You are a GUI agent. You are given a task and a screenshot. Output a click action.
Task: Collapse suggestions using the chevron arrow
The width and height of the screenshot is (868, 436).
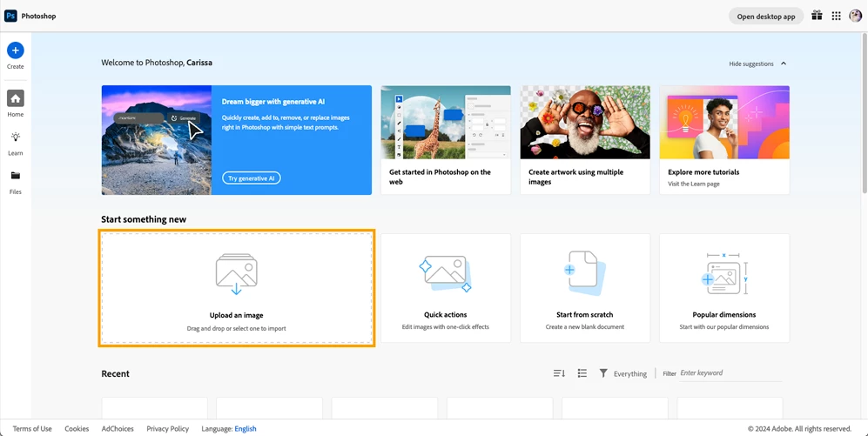point(784,64)
